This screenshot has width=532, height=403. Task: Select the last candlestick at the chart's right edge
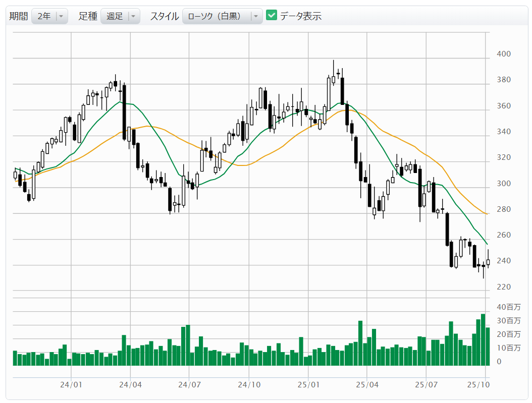(488, 262)
